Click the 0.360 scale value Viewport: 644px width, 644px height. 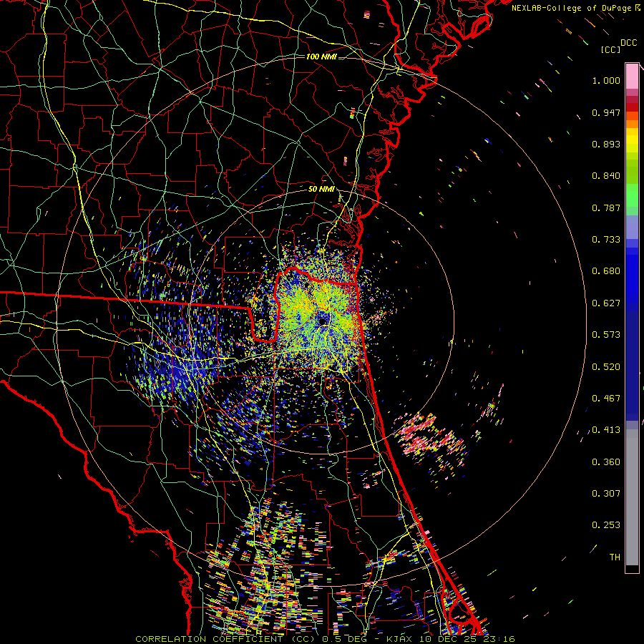[x=606, y=462]
